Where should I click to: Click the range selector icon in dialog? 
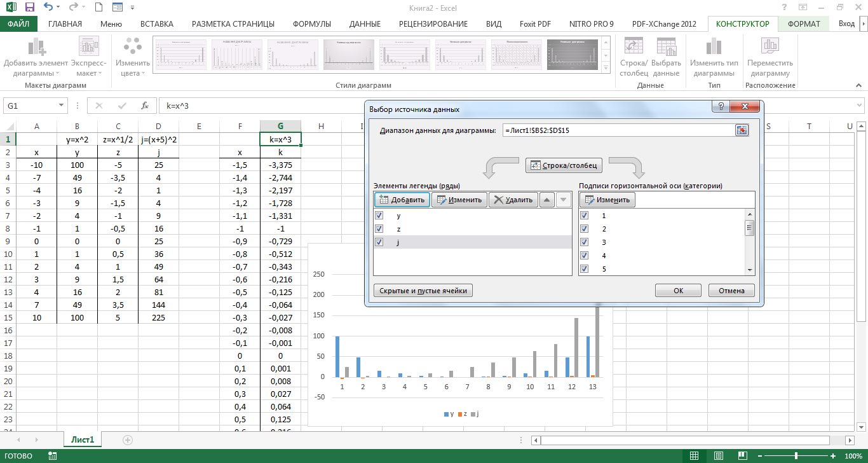pyautogui.click(x=742, y=130)
